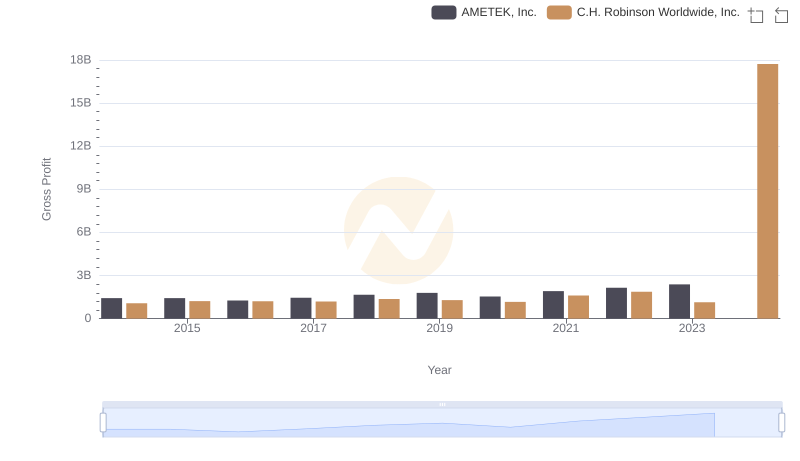
Task: Click the data zoom top drag bar
Action: pos(442,404)
